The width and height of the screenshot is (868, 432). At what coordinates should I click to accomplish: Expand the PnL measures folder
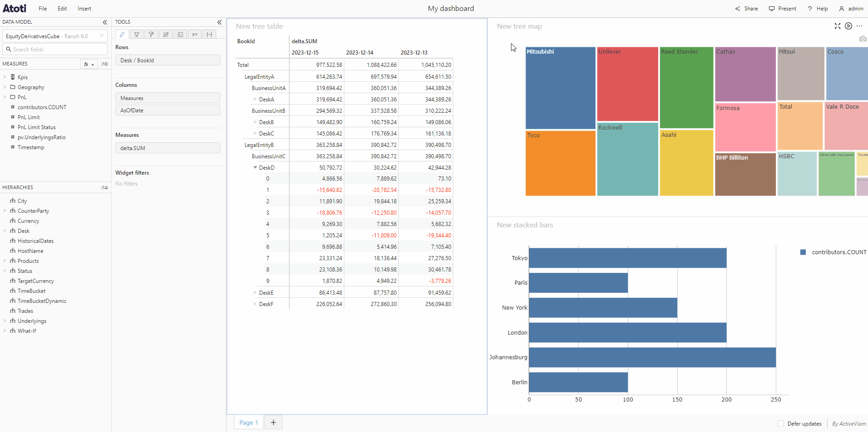(x=5, y=97)
